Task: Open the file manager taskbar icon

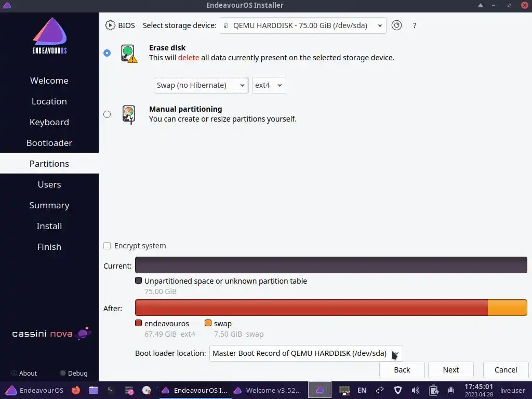Action: 94,390
